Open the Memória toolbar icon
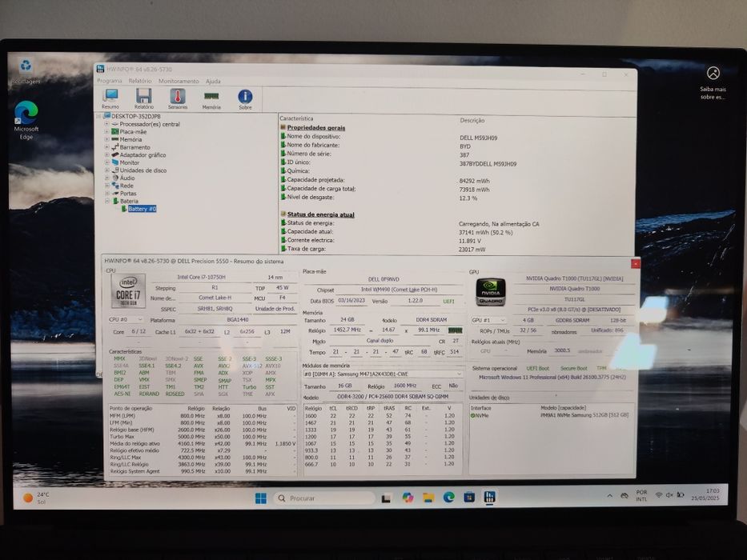The image size is (747, 560). click(211, 99)
